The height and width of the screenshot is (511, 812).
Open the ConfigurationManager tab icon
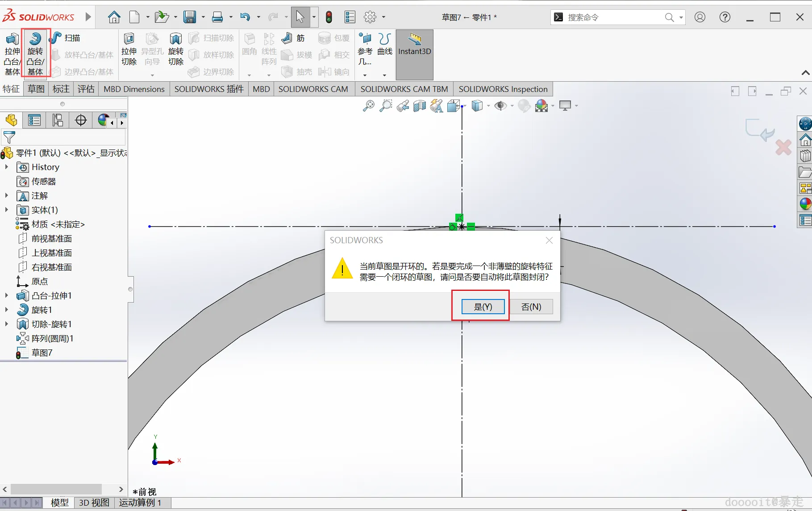[58, 120]
